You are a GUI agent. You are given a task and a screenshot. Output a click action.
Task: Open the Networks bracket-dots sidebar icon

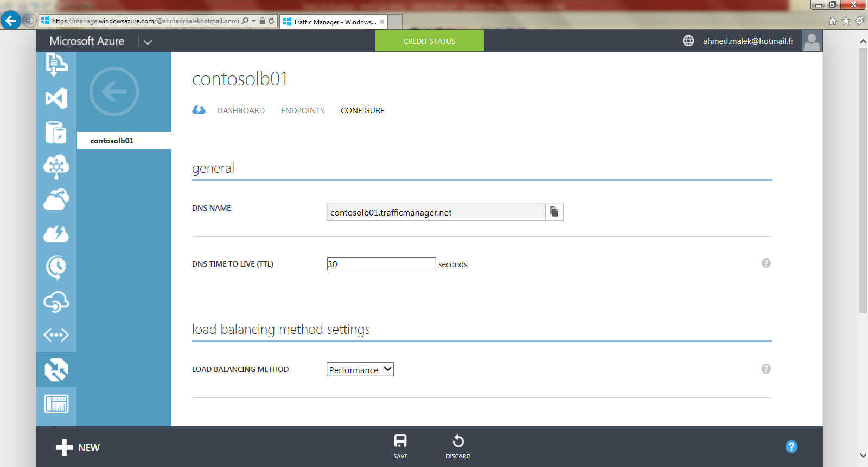(56, 335)
